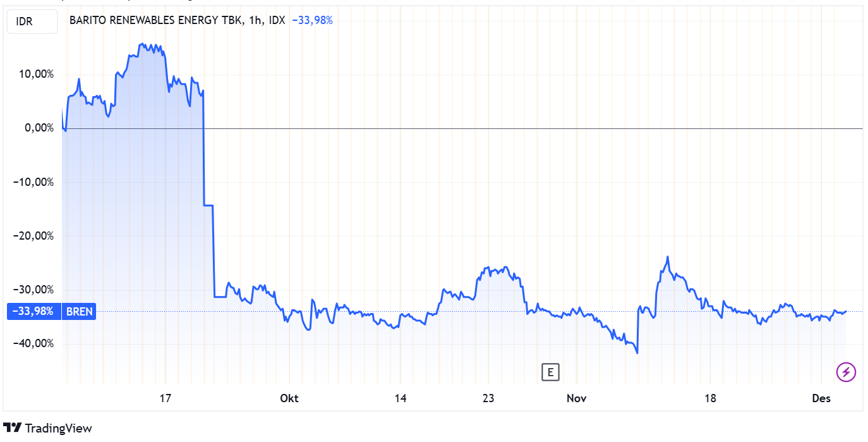The image size is (868, 442).
Task: Click the BREN price label tag
Action: click(x=79, y=312)
